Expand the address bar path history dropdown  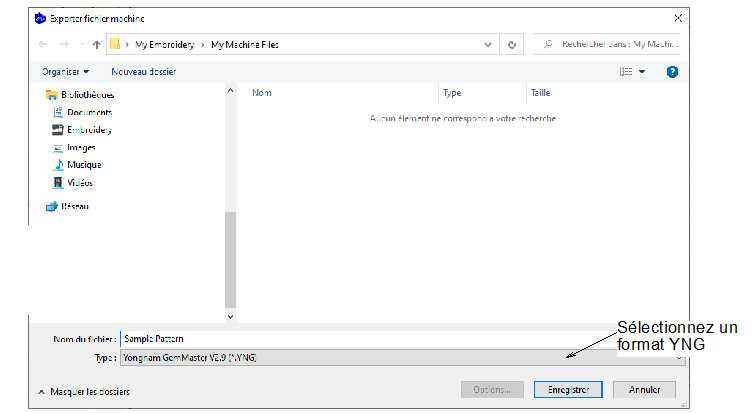pos(487,45)
